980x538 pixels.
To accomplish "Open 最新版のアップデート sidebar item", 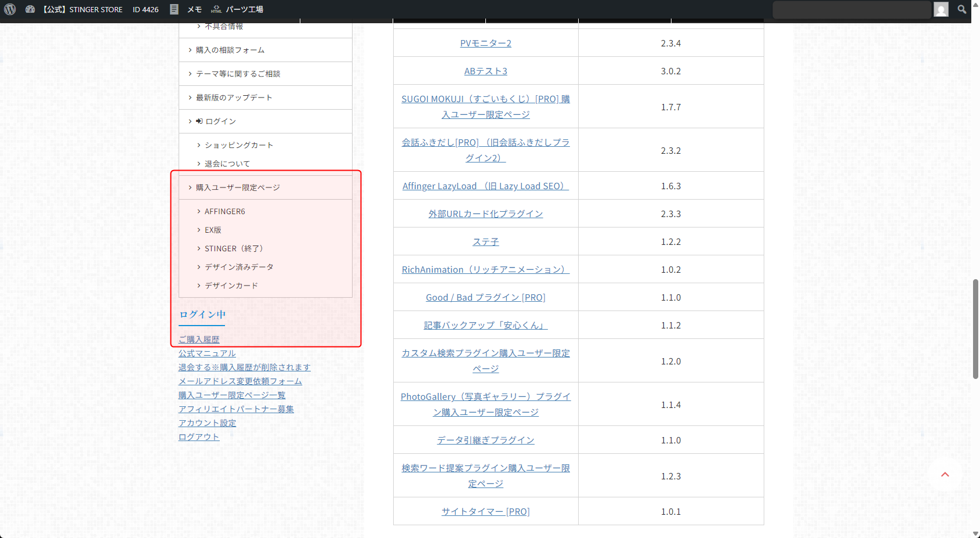I will [266, 98].
